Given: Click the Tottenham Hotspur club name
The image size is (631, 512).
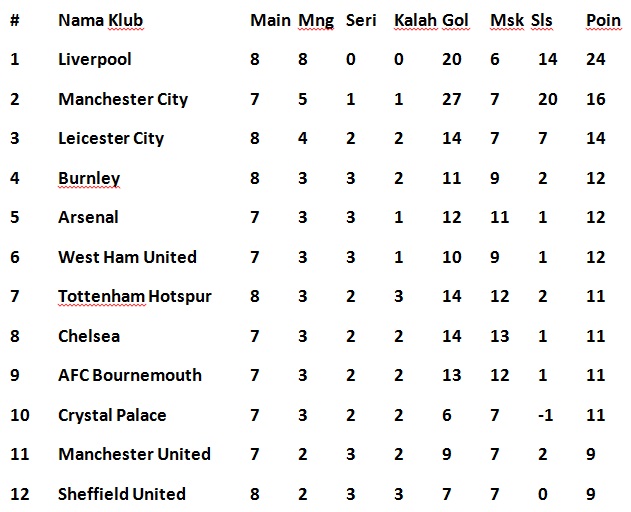Looking at the screenshot, I should click(x=135, y=296).
